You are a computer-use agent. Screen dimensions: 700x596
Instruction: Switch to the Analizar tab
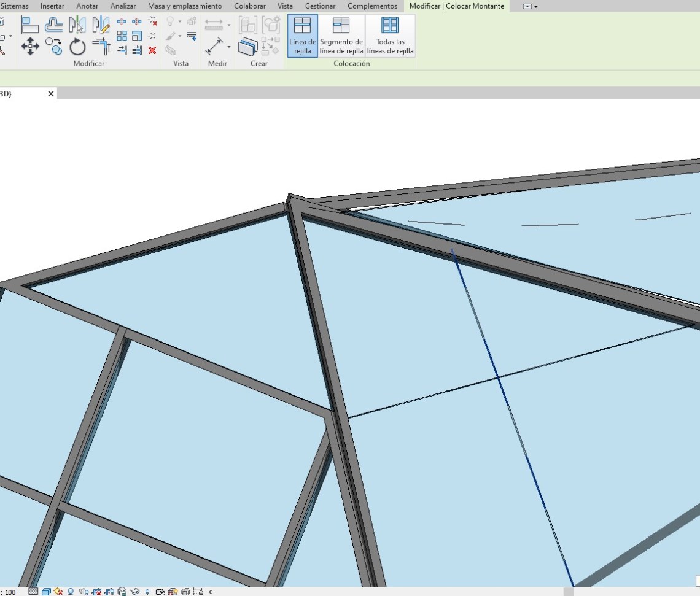pyautogui.click(x=123, y=6)
